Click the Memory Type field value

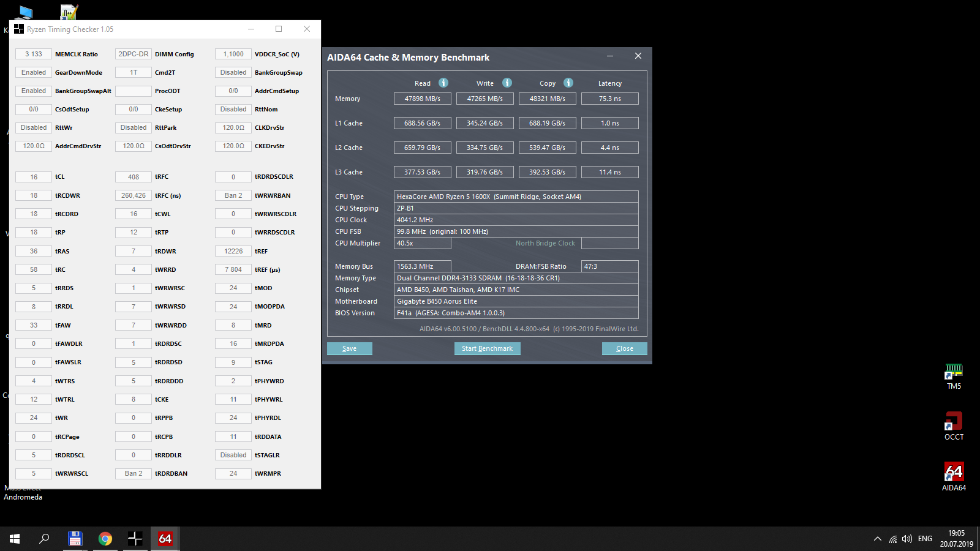(x=516, y=278)
